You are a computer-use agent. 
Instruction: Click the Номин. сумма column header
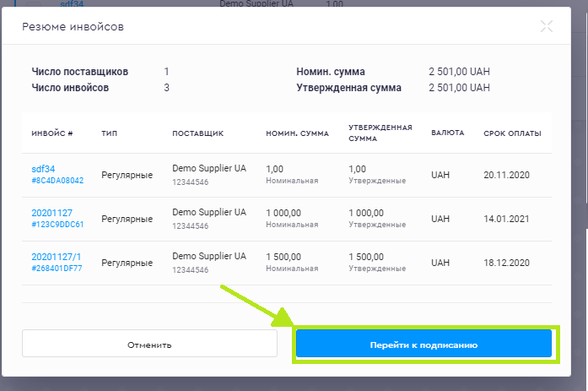pos(297,133)
